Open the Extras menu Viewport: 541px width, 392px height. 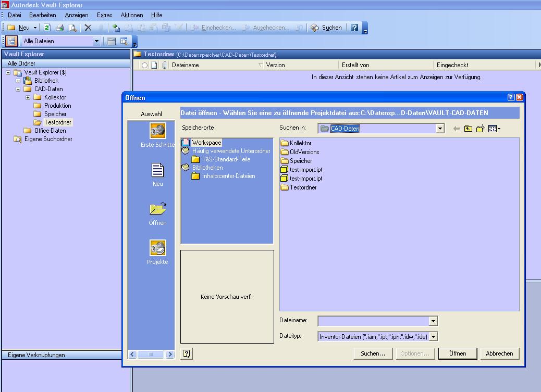[105, 15]
